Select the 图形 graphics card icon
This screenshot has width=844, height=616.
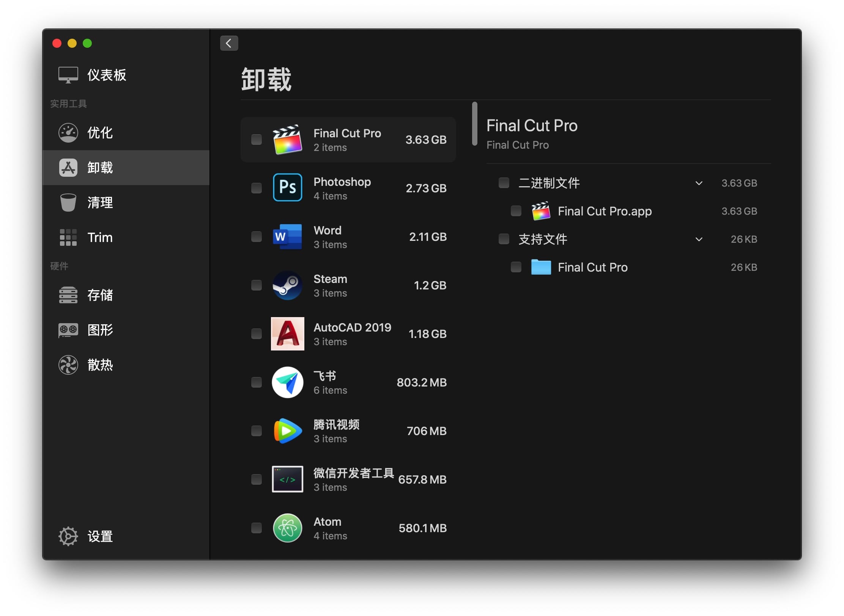(x=68, y=330)
